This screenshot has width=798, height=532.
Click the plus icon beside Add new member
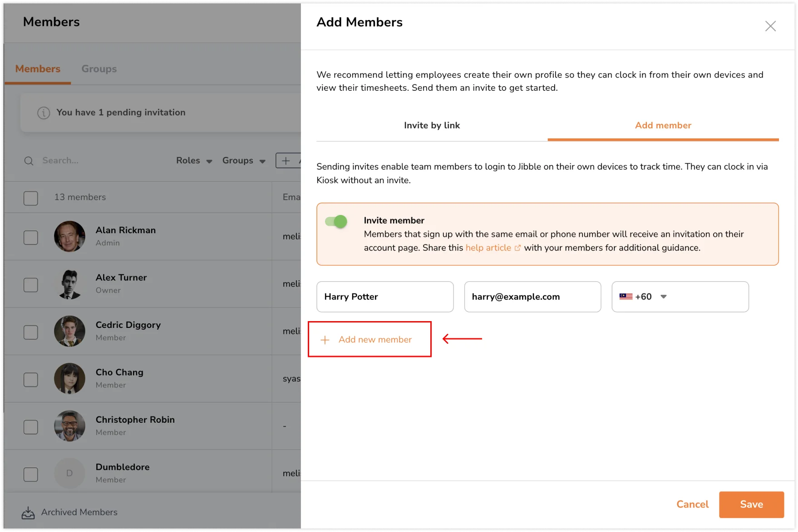(325, 340)
